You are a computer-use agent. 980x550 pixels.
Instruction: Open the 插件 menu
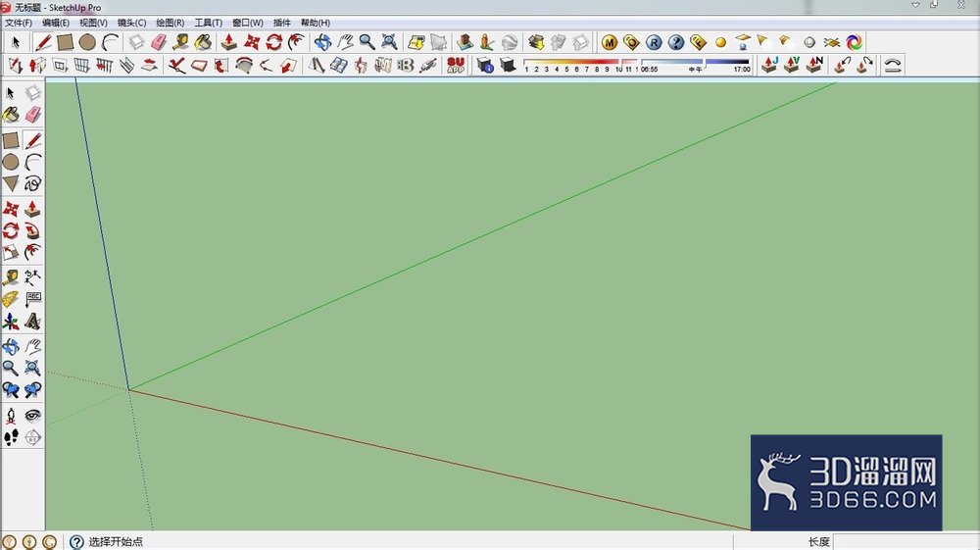282,23
